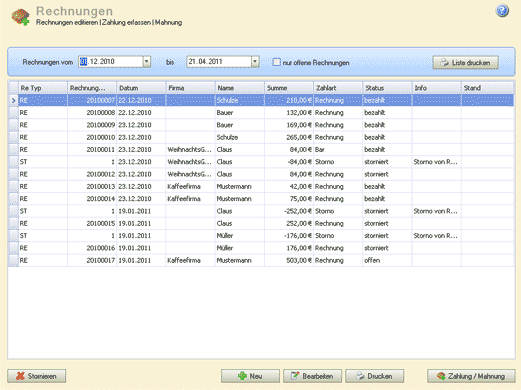This screenshot has width=521, height=390.
Task: Open the blue help question mark icon
Action: tap(502, 11)
